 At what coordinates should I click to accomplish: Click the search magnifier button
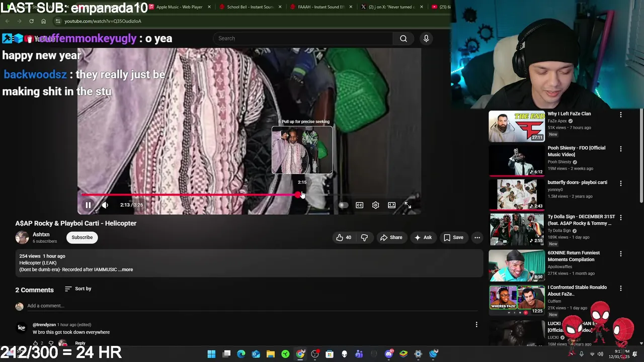[x=404, y=38]
